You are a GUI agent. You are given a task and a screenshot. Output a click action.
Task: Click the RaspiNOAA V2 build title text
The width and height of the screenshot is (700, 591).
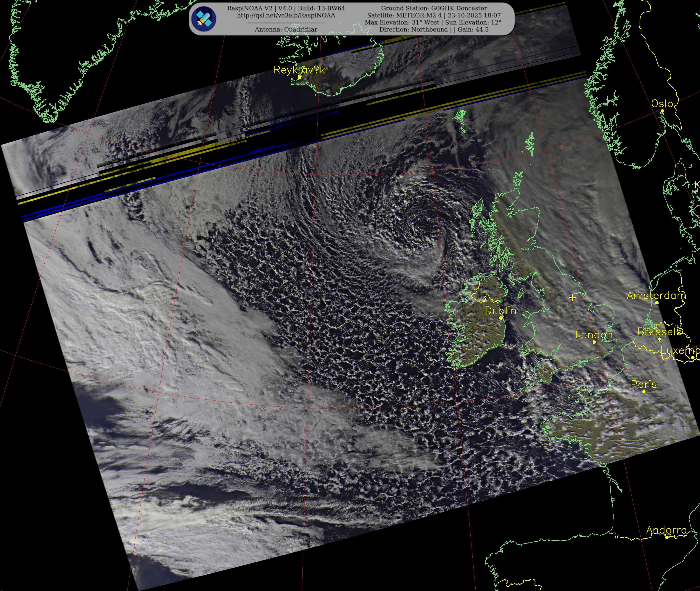(286, 8)
